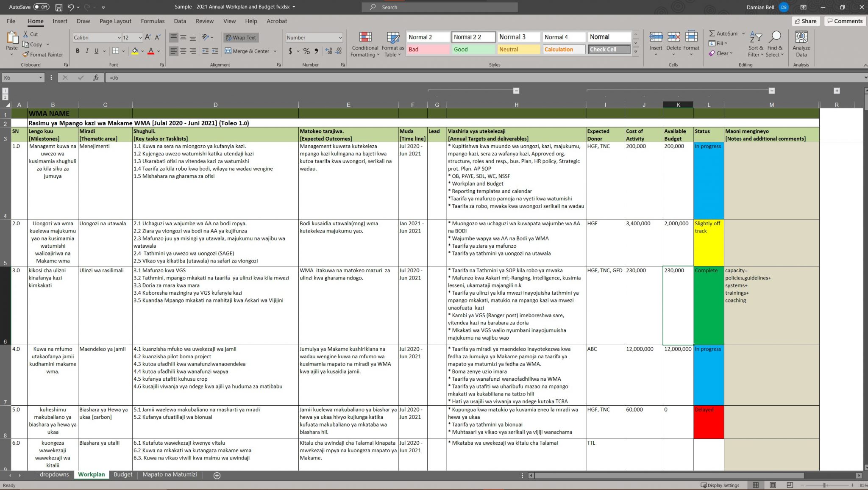Image resolution: width=868 pixels, height=490 pixels.
Task: Click the Analyze Data icon
Action: pos(801,37)
